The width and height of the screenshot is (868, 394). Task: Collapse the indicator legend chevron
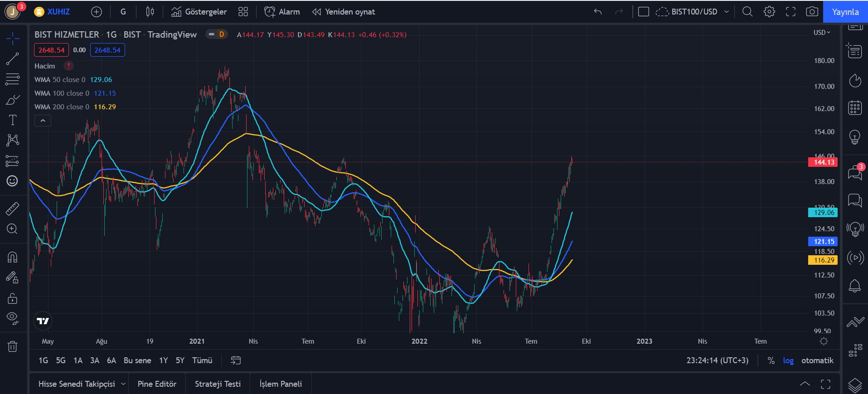click(43, 121)
